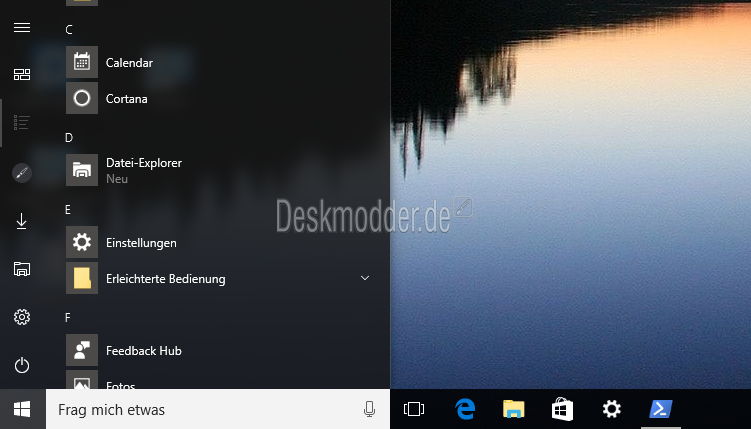Jump to letter group F header
751x429 pixels.
tap(68, 317)
